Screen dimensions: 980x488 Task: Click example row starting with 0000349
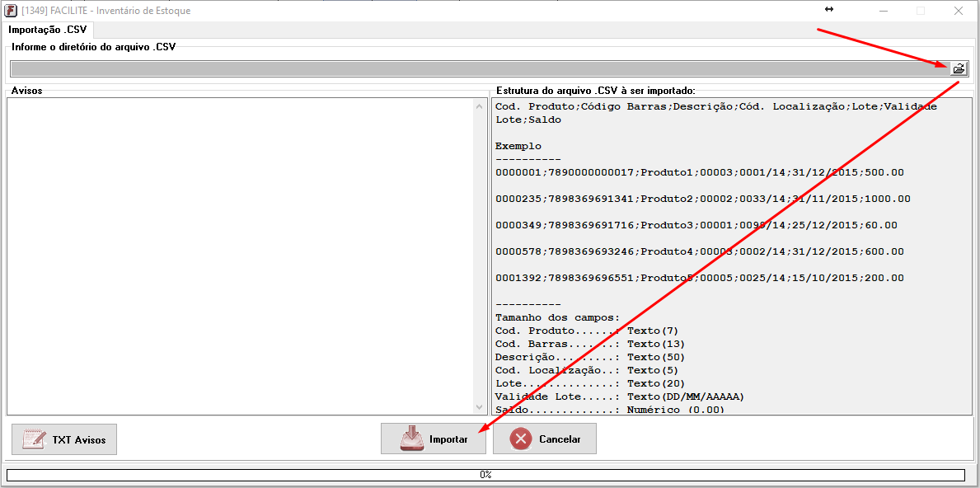click(696, 225)
